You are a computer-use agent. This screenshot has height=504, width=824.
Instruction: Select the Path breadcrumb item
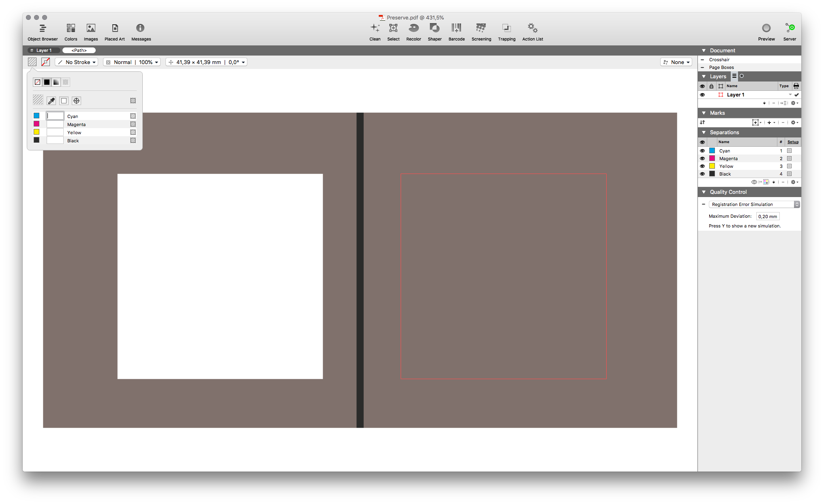point(79,50)
